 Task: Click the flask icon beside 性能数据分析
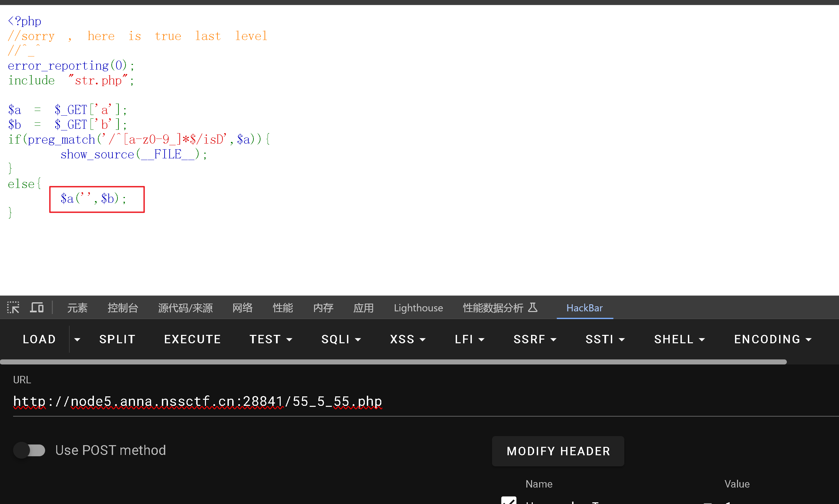click(533, 307)
